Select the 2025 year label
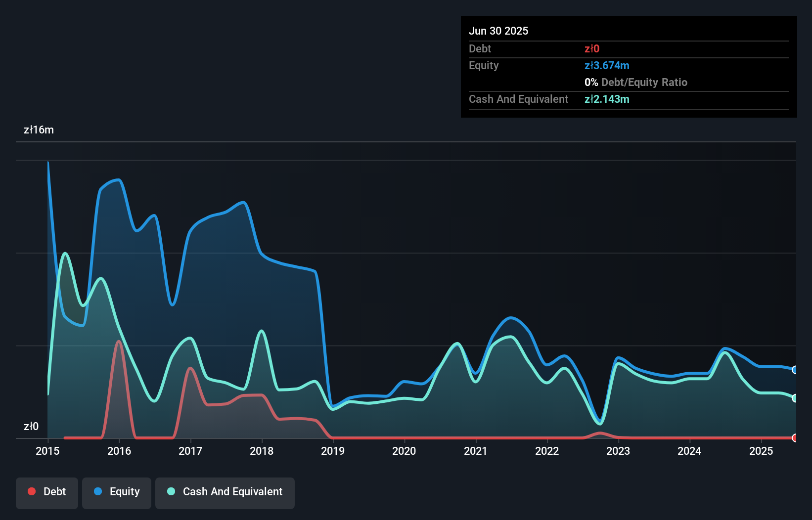Screen dimensions: 812x520 (761, 451)
